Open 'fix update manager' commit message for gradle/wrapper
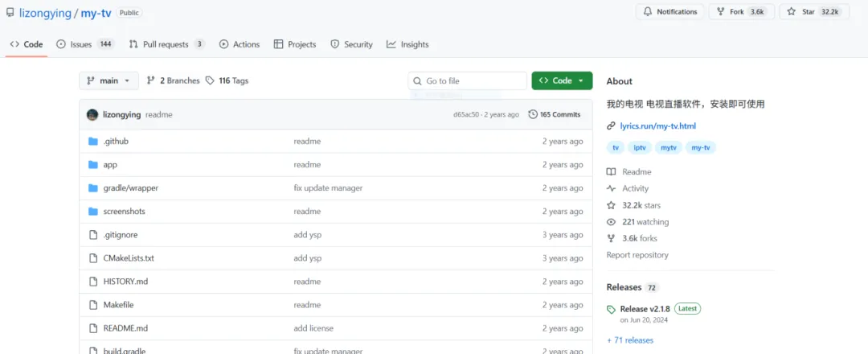The height and width of the screenshot is (354, 868). click(328, 187)
